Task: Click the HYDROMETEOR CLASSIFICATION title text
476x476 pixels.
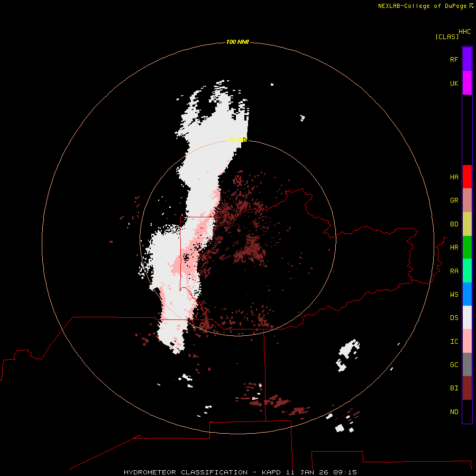Action: (186, 472)
